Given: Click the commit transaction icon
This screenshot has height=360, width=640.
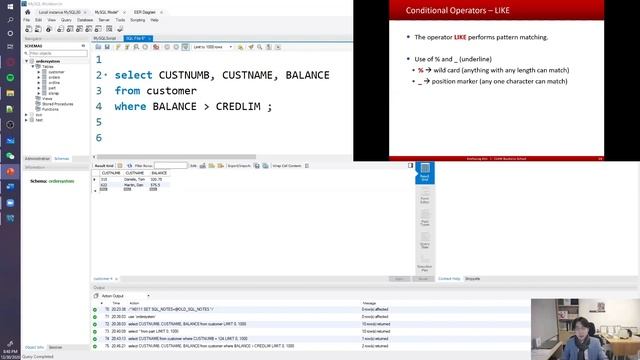Looking at the screenshot, I should 167,47.
